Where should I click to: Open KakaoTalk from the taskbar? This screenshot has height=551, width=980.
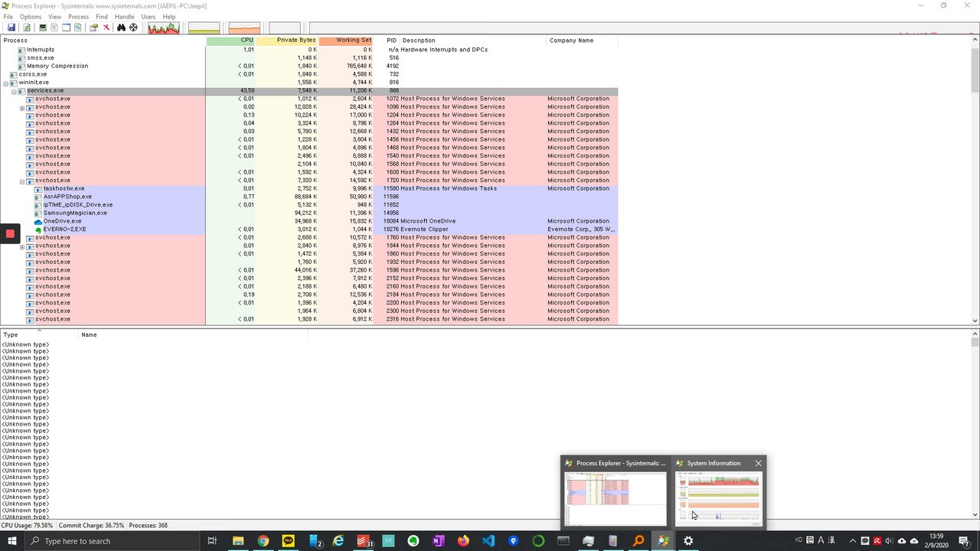point(288,541)
